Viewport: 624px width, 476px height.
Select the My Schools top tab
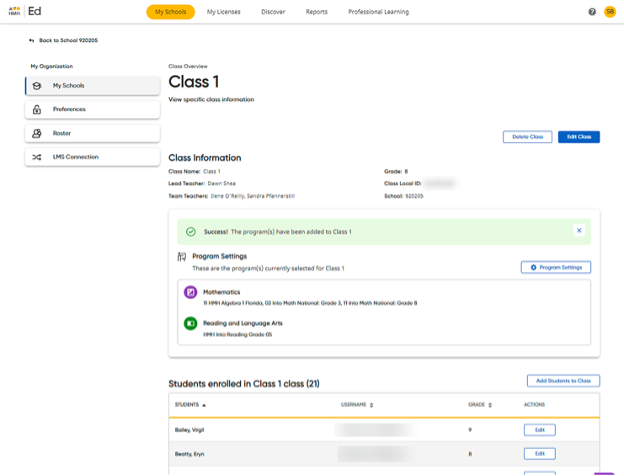pos(171,12)
